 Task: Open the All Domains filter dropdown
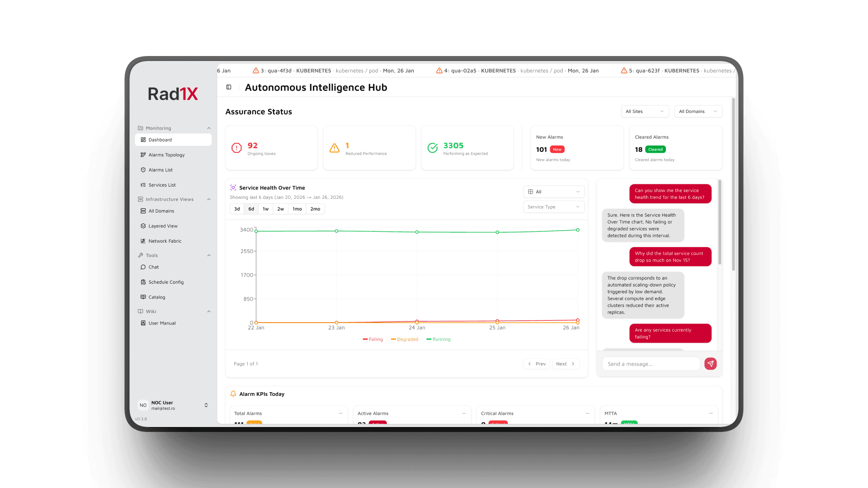(698, 111)
